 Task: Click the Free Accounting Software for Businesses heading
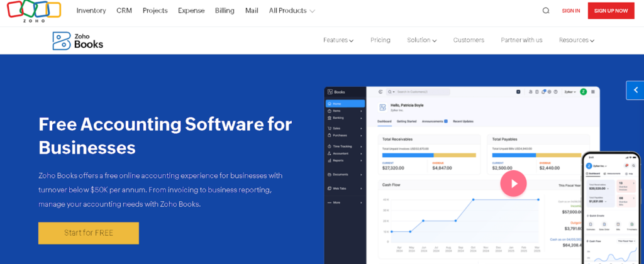click(x=165, y=136)
